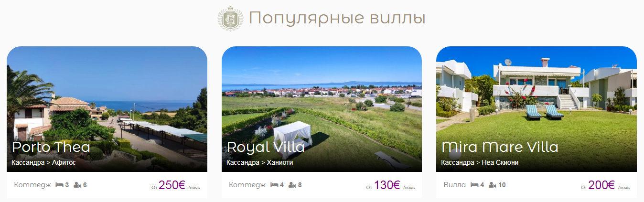Click the bed icon on Porto Thea card
Image resolution: width=644 pixels, height=202 pixels.
pyautogui.click(x=59, y=185)
